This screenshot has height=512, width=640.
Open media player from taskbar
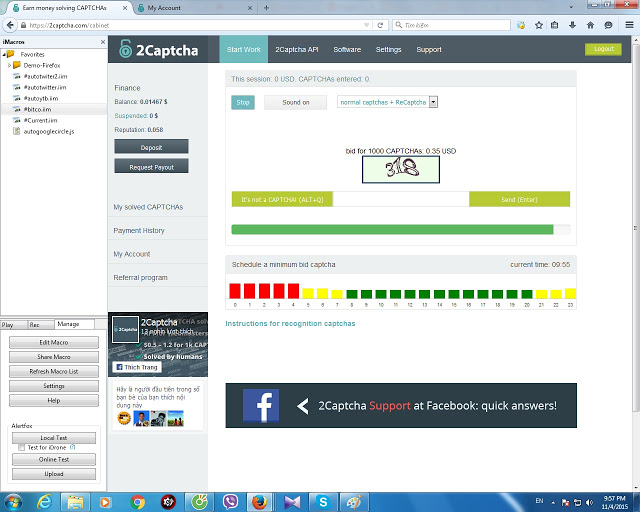[105, 502]
